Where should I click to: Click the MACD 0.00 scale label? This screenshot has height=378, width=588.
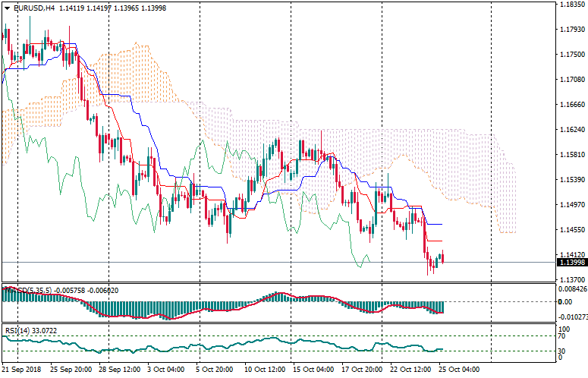(x=565, y=301)
